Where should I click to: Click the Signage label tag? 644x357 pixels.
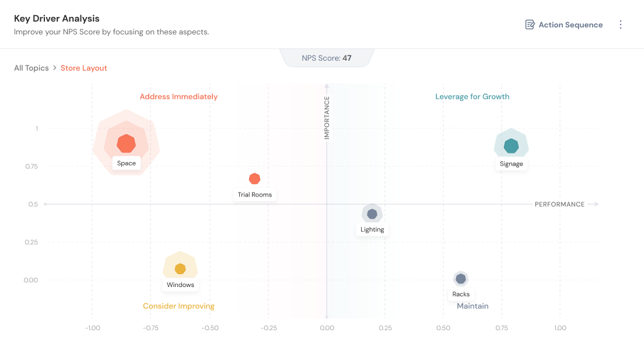(512, 164)
